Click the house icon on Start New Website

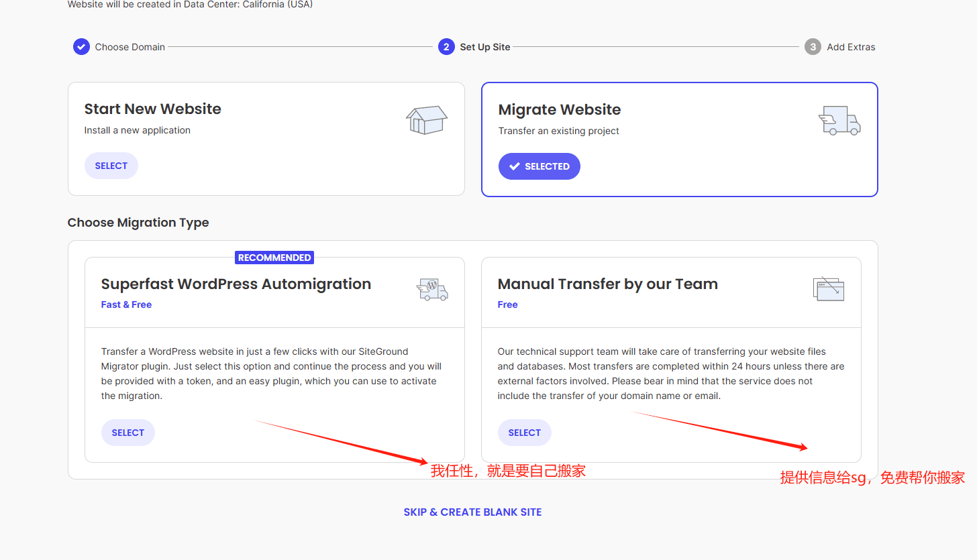click(x=427, y=120)
